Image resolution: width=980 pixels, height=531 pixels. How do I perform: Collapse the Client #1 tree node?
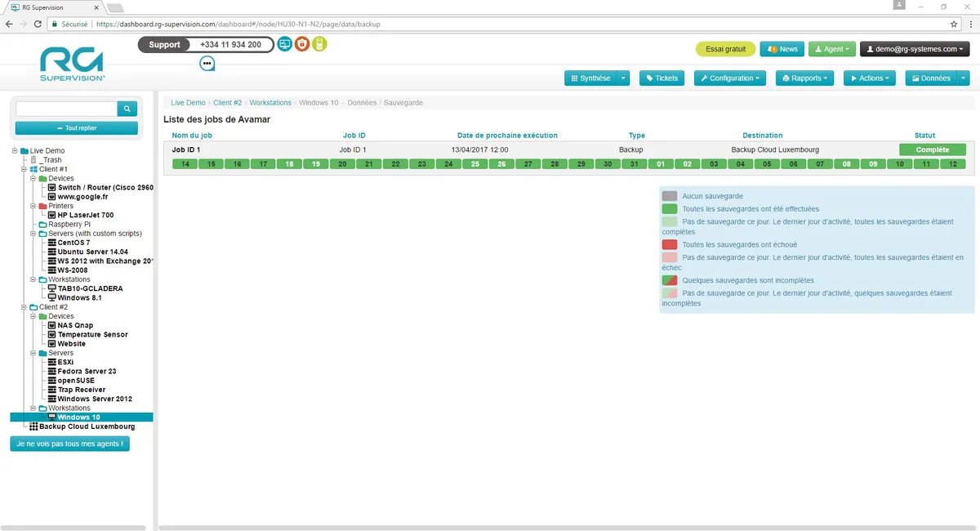point(24,169)
